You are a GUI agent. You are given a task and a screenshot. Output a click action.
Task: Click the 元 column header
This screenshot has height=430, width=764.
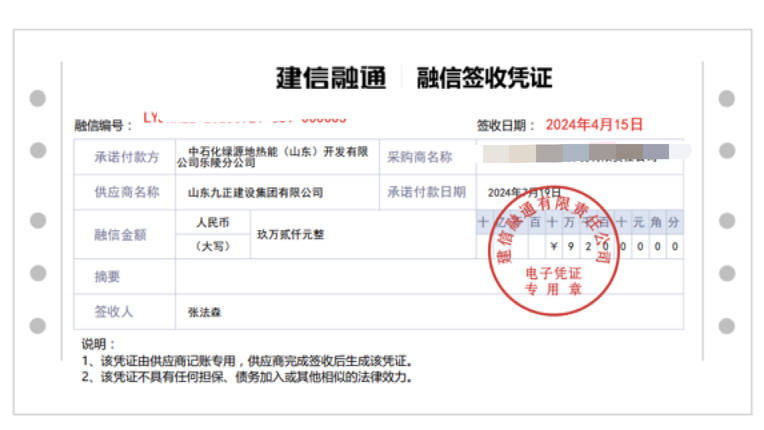pyautogui.click(x=639, y=223)
